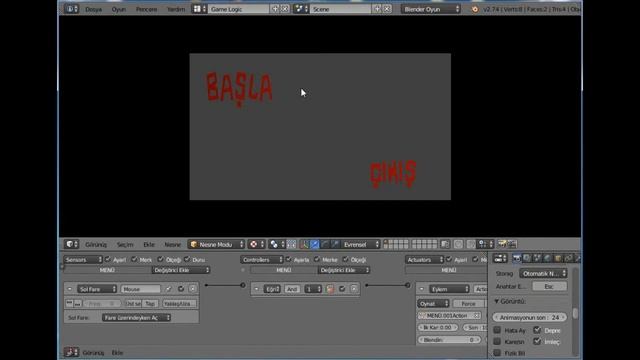The width and height of the screenshot is (640, 360).
Task: Delete the current Scene with X
Action: (x=387, y=9)
